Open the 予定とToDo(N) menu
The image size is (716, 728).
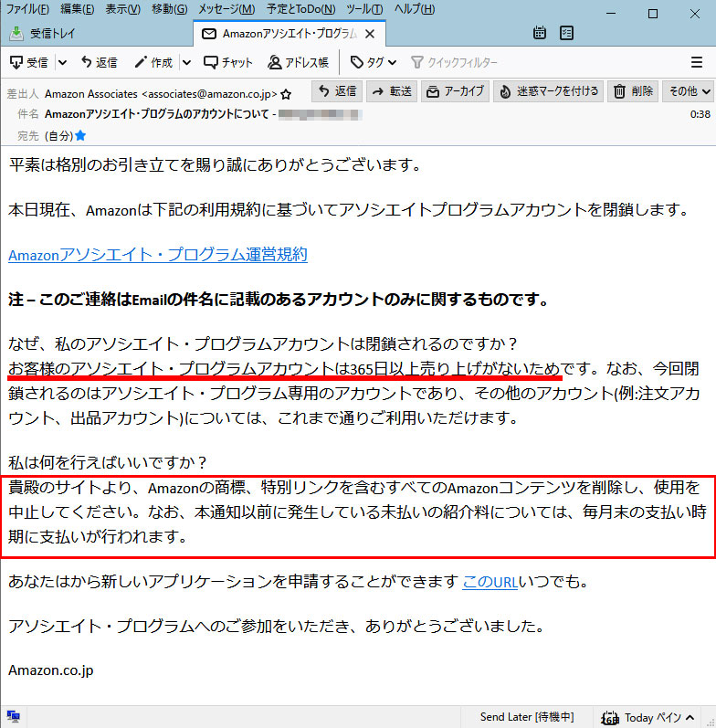(x=300, y=9)
